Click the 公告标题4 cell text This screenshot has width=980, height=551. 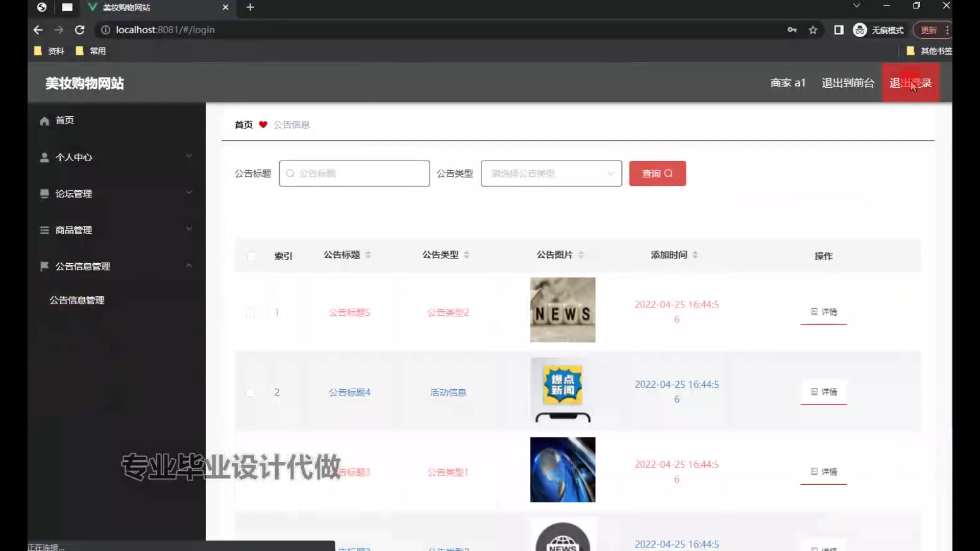tap(349, 392)
